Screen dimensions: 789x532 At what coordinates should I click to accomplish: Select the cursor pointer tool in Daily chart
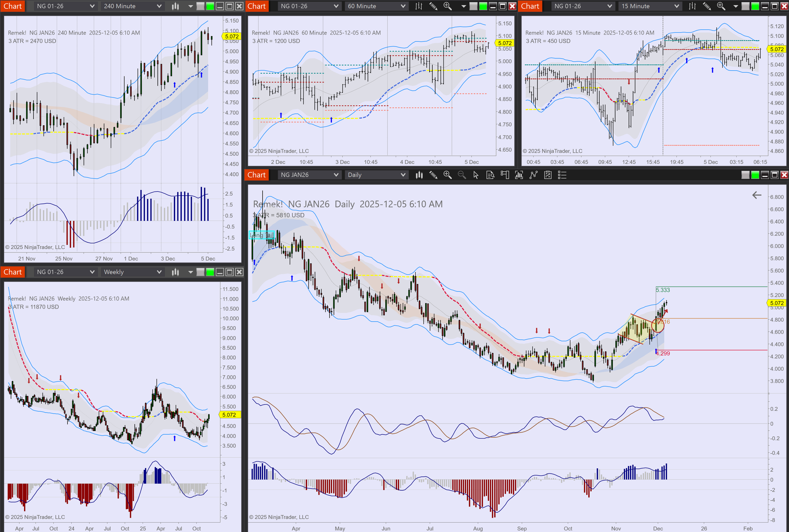tap(476, 175)
